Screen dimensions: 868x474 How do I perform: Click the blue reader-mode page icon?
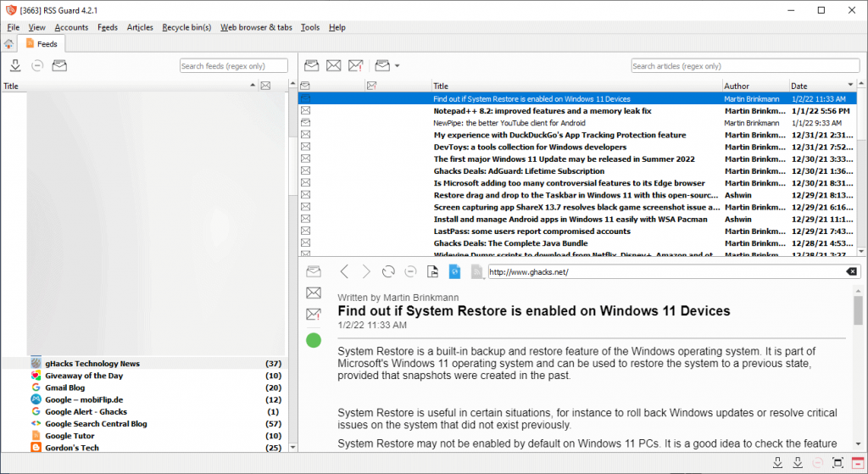tap(454, 271)
